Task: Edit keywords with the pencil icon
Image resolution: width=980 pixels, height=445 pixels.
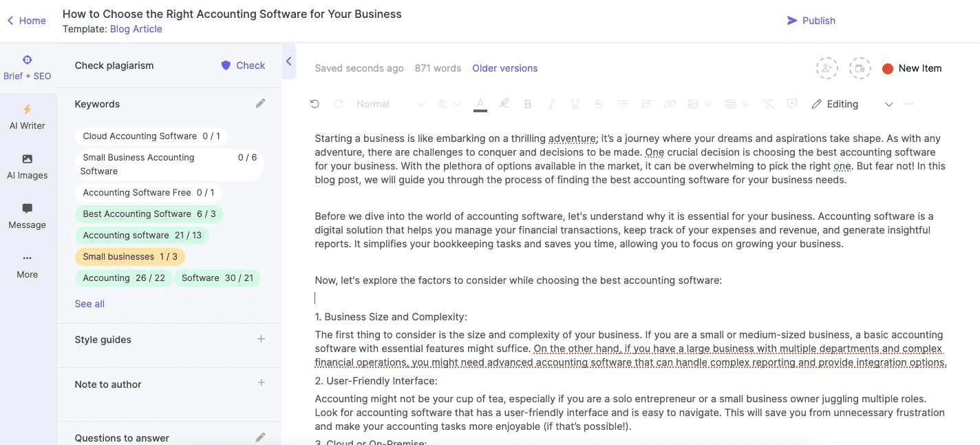Action: click(x=260, y=103)
